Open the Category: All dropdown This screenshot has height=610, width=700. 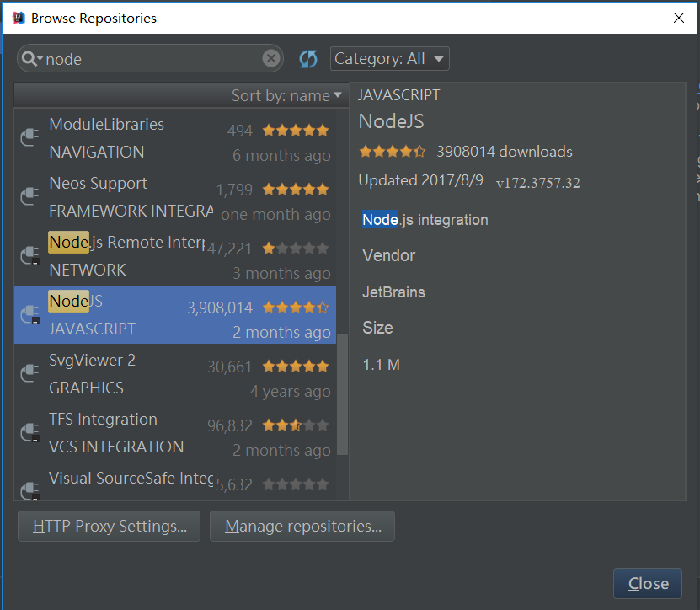click(389, 58)
